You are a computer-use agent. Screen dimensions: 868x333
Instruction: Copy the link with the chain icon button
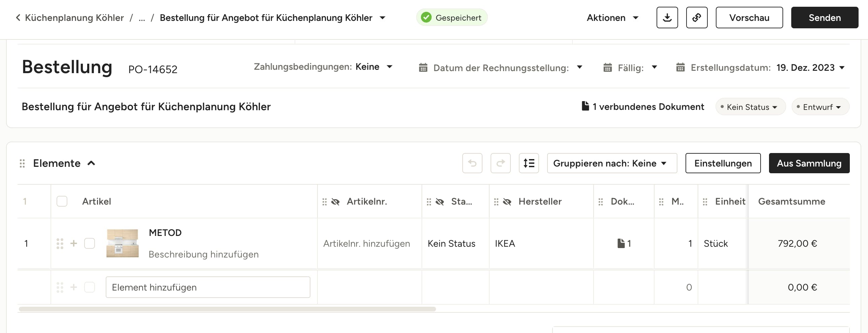coord(697,18)
